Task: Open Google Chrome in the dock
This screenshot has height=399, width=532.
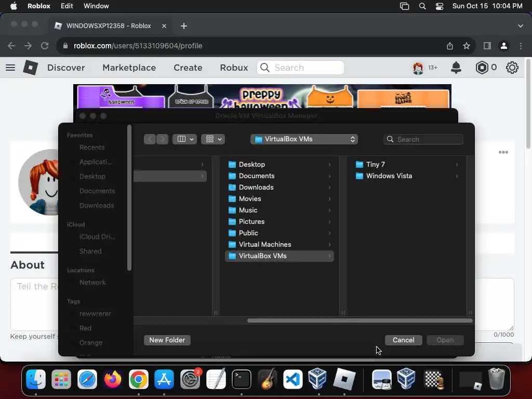Action: (138, 379)
